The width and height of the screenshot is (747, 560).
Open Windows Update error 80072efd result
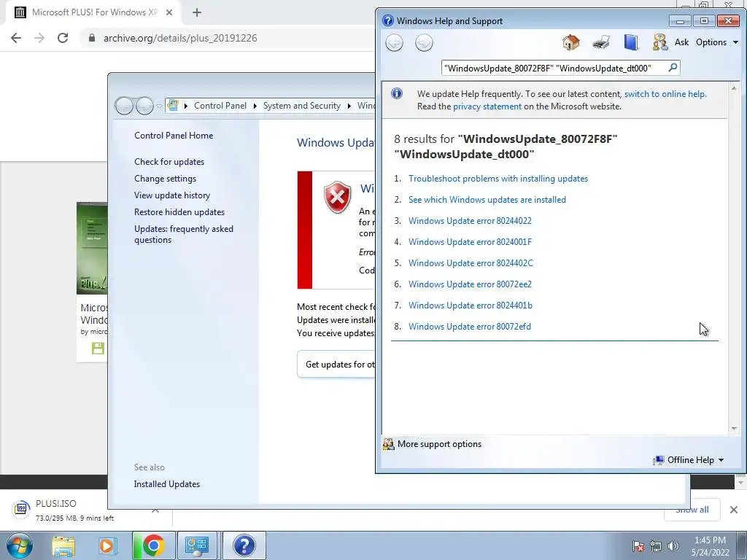coord(469,327)
